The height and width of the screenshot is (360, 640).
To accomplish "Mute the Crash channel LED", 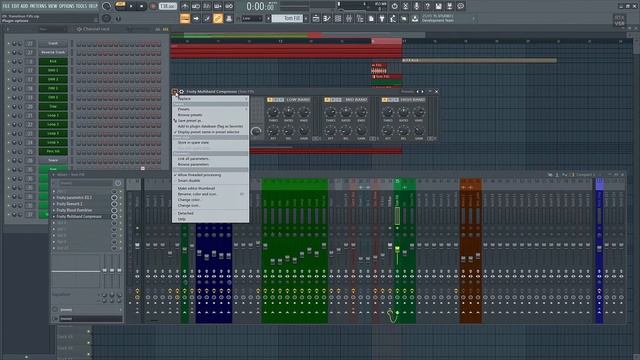I will point(9,44).
